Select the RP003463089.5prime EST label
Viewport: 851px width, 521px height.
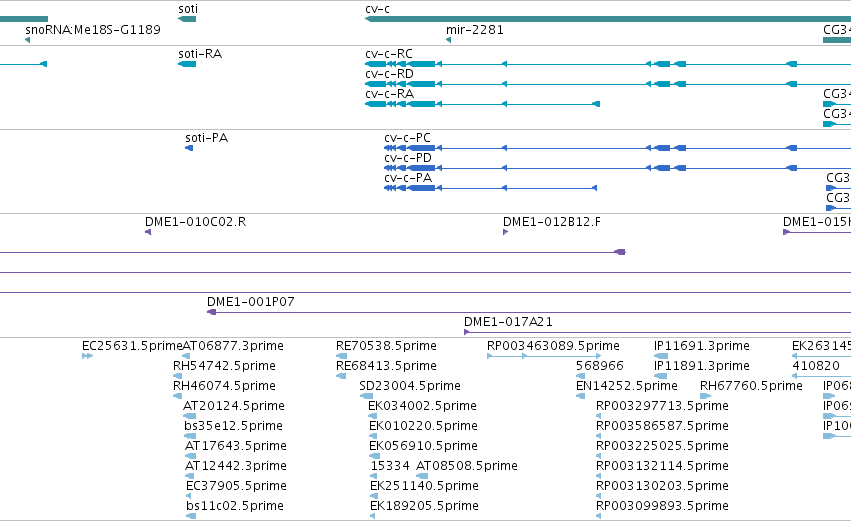[x=553, y=346]
